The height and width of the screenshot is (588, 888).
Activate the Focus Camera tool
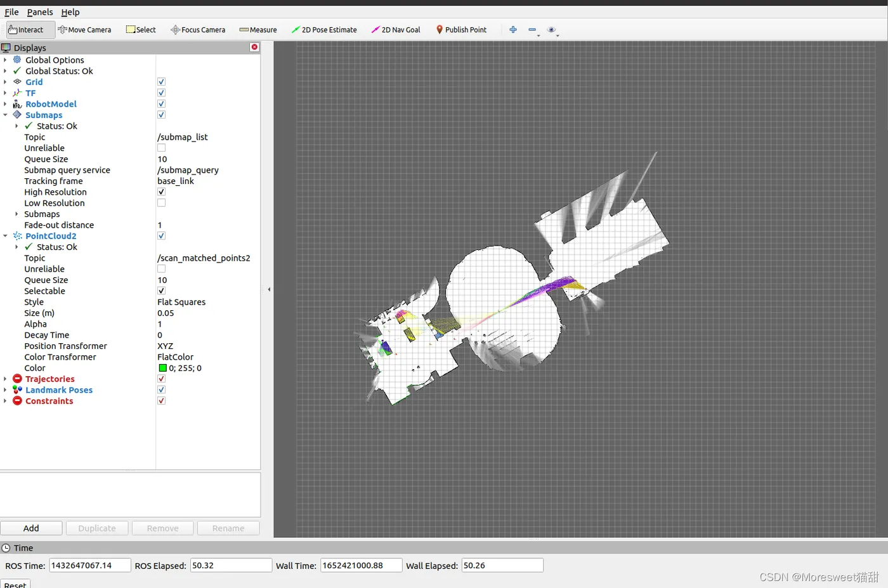198,30
